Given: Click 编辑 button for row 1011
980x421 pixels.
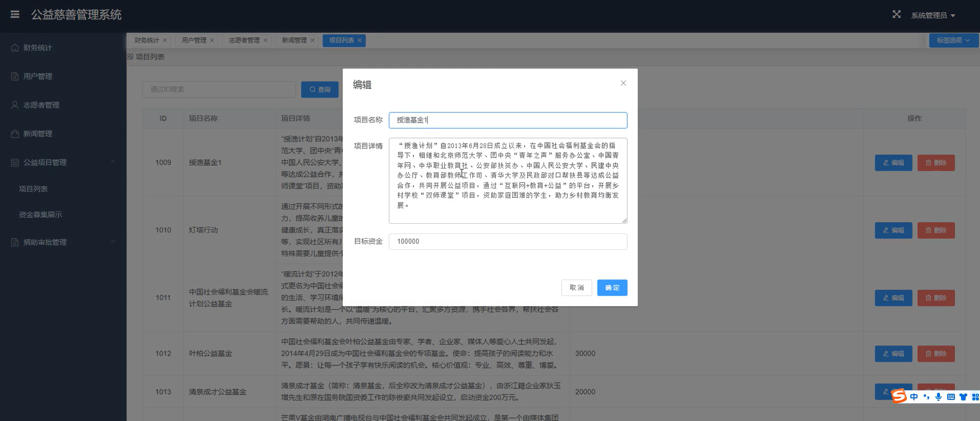Looking at the screenshot, I should (893, 298).
